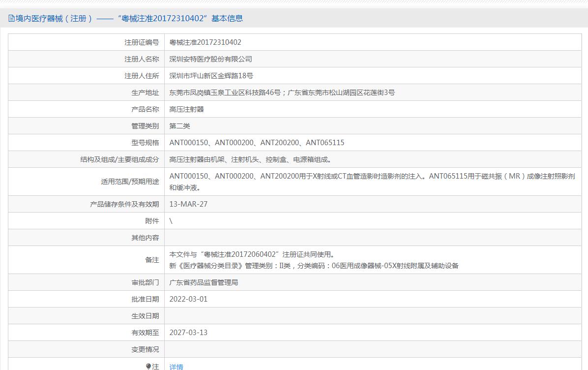Click the 备注 label

[x=152, y=260]
